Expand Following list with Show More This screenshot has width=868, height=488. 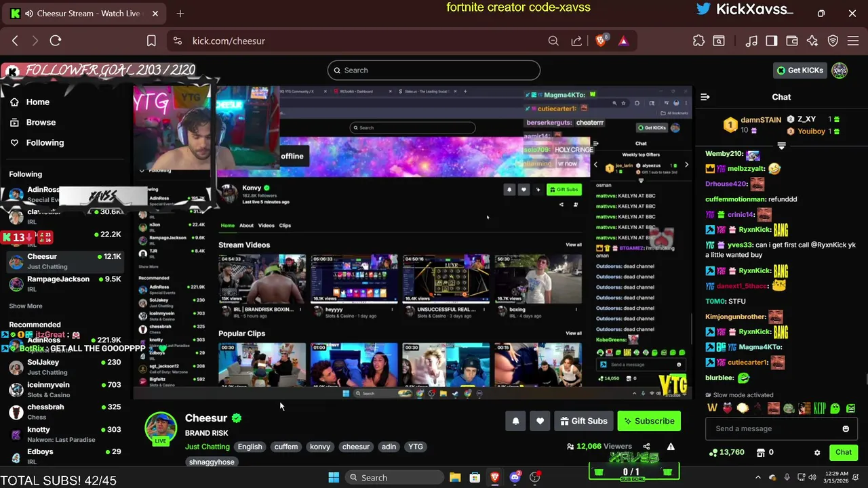point(26,306)
